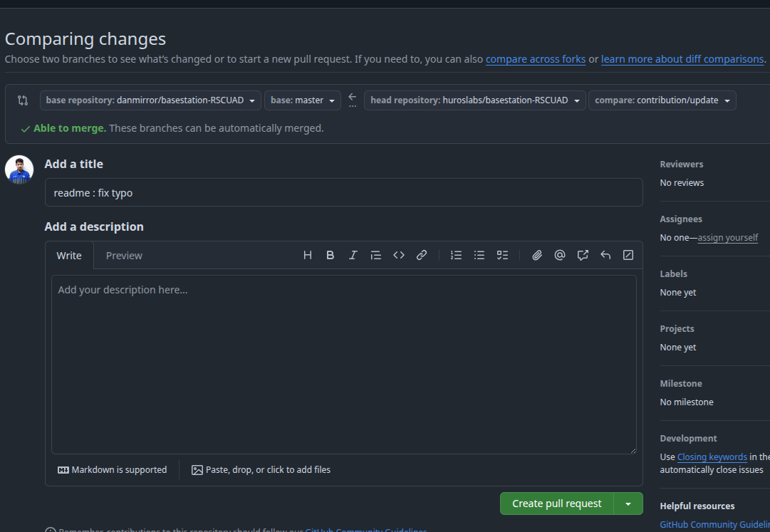Mention a user with the @ icon
The height and width of the screenshot is (532, 770).
[x=560, y=255]
